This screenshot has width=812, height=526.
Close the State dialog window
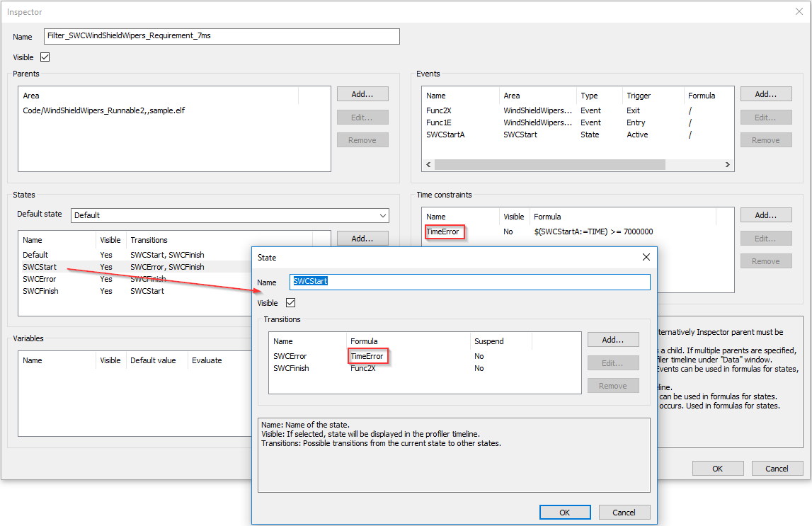pyautogui.click(x=646, y=258)
